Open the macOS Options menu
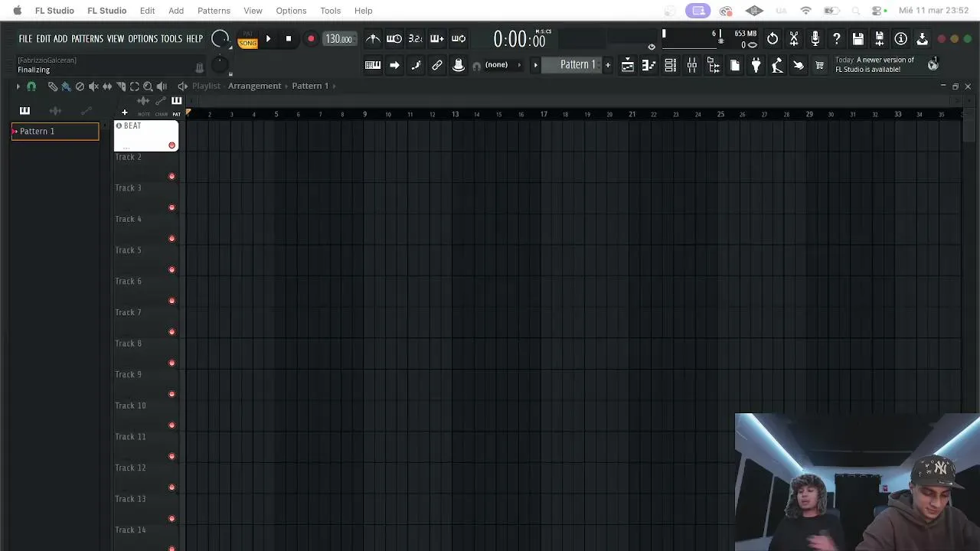This screenshot has height=551, width=980. click(x=291, y=11)
